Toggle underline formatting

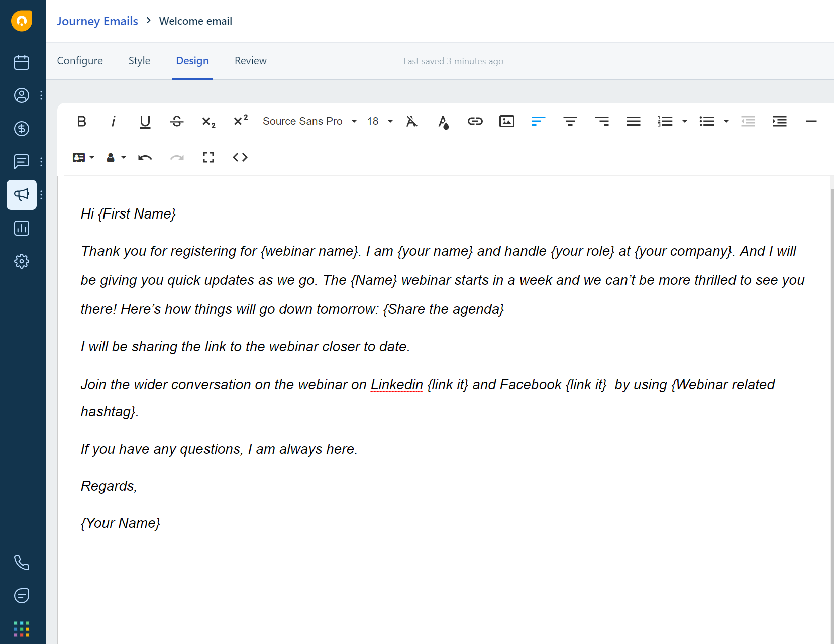(145, 121)
